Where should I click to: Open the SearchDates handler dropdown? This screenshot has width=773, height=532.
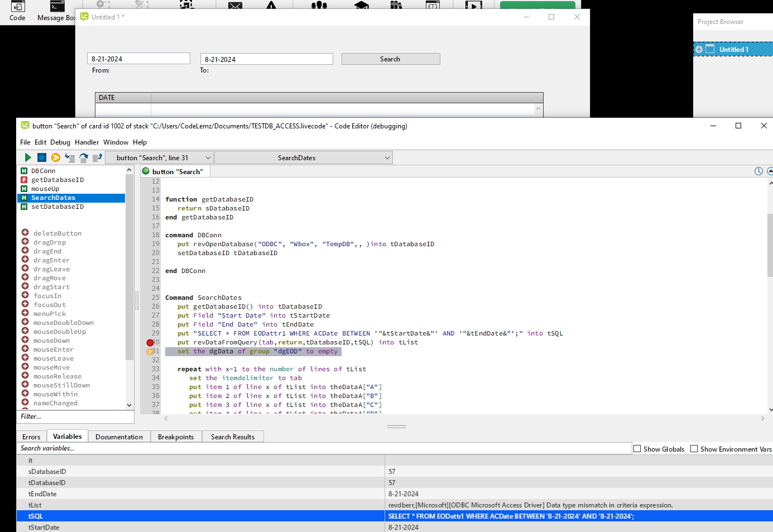pyautogui.click(x=303, y=158)
